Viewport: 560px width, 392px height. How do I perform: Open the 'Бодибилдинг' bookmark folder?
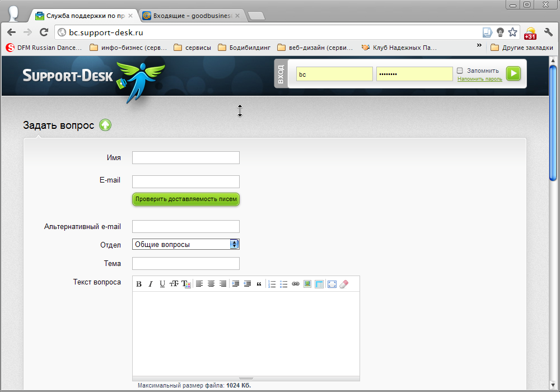point(244,48)
